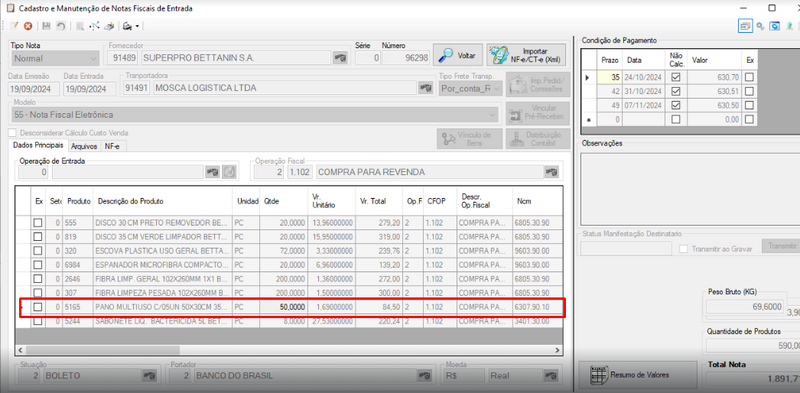
Task: Click Prazo cell with value 35
Action: click(610, 78)
